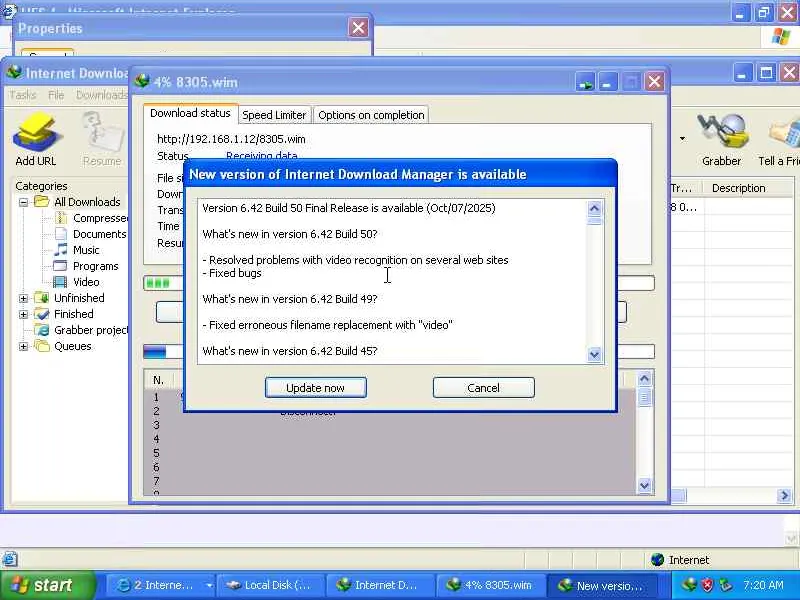
Task: Click the 8305.wim window title icon
Action: click(142, 82)
